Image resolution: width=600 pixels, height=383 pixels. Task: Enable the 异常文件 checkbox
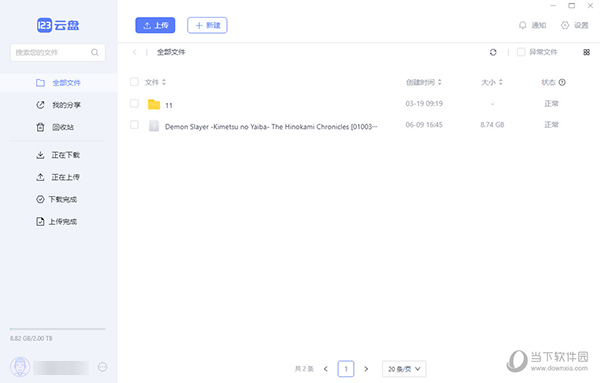coord(521,52)
